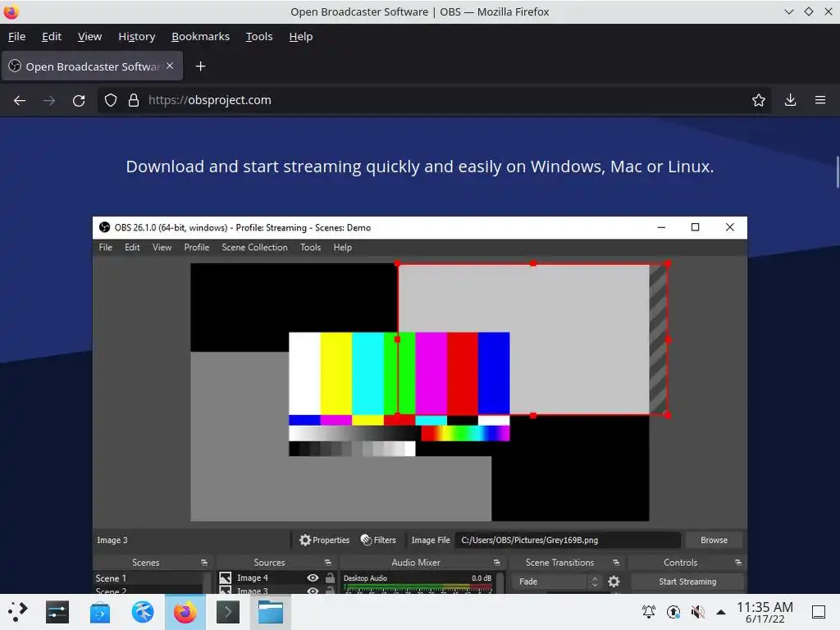Image resolution: width=840 pixels, height=630 pixels.
Task: Select the Image 4 source row
Action: pyautogui.click(x=276, y=577)
